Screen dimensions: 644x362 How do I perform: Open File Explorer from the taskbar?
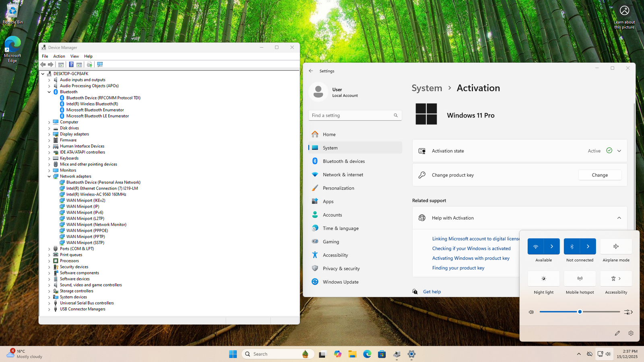coord(353,354)
